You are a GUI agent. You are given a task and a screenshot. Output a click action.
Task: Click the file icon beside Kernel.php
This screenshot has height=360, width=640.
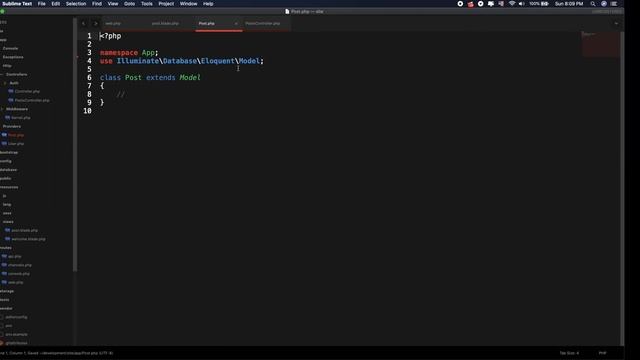tap(7, 118)
